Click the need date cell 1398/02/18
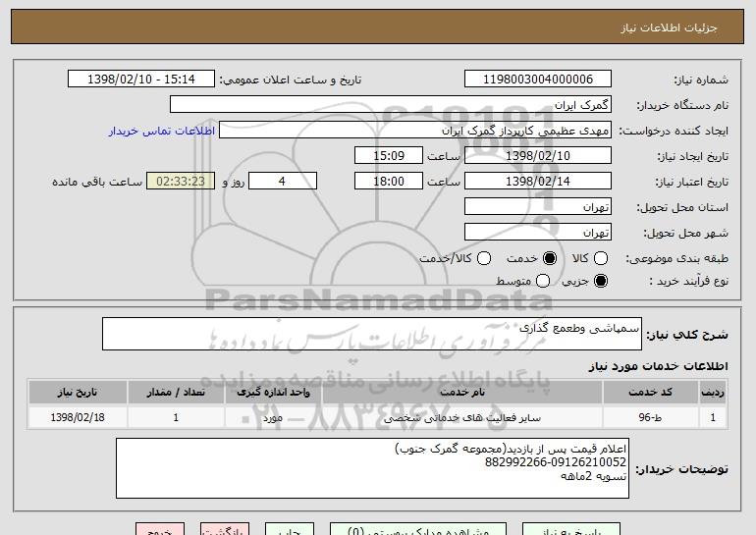Screen dimensions: 756x535 (78, 417)
